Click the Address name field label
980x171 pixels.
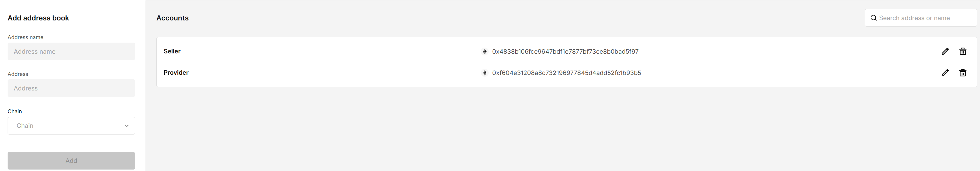(x=25, y=37)
